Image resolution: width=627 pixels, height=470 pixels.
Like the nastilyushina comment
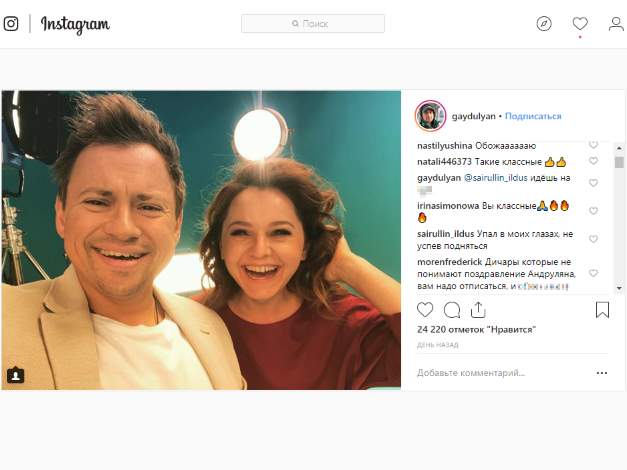pyautogui.click(x=593, y=145)
